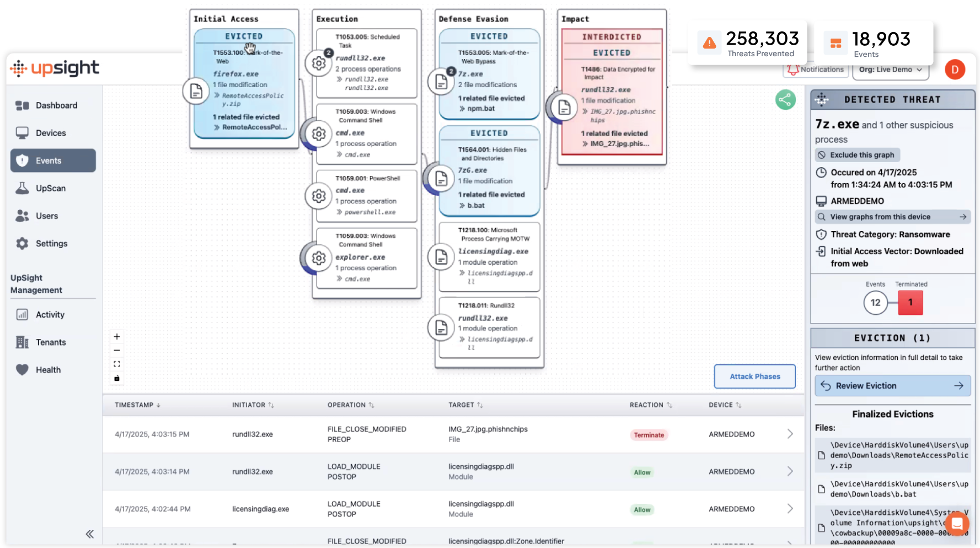This screenshot has height=548, width=980.
Task: Open the user avatar D menu
Action: [955, 69]
